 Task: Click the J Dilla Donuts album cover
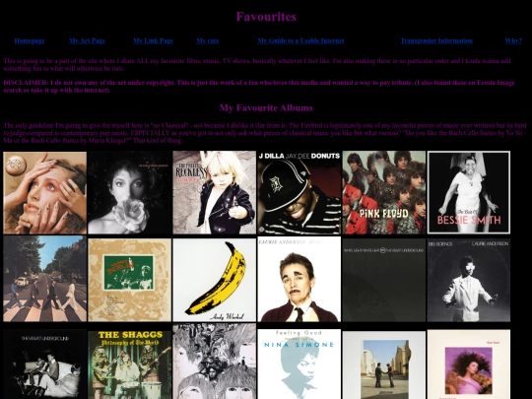point(299,193)
